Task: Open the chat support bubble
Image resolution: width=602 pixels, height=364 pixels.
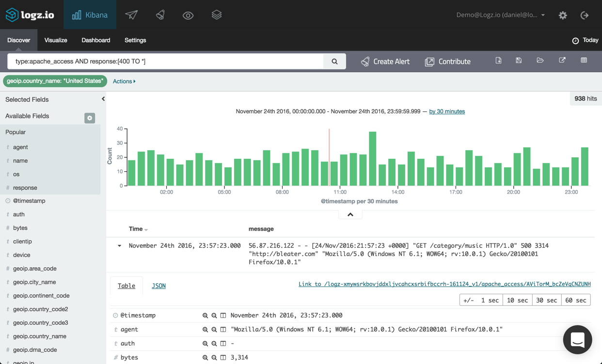Action: [x=577, y=340]
